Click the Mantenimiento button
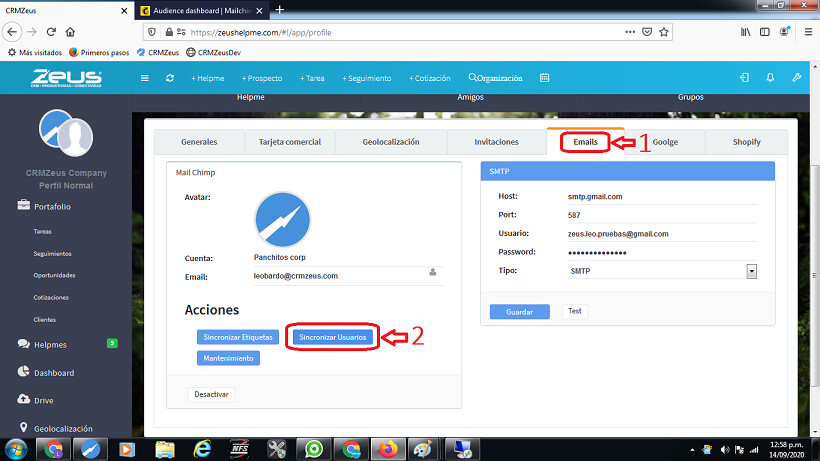The height and width of the screenshot is (461, 820). tap(228, 358)
